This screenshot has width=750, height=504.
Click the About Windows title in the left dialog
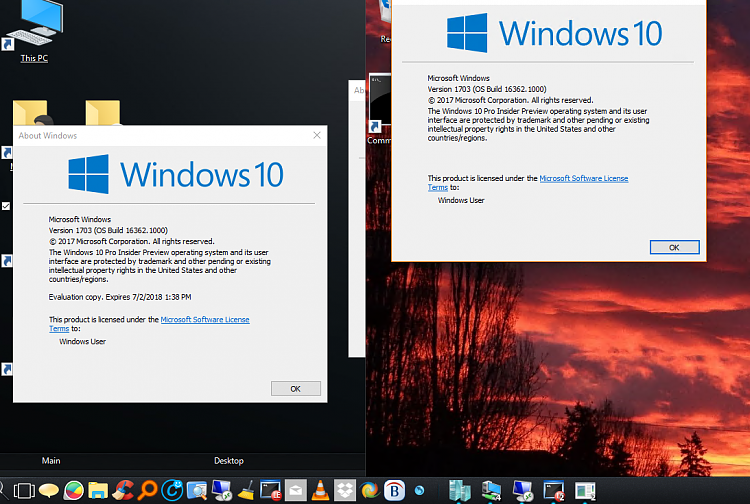click(x=48, y=136)
